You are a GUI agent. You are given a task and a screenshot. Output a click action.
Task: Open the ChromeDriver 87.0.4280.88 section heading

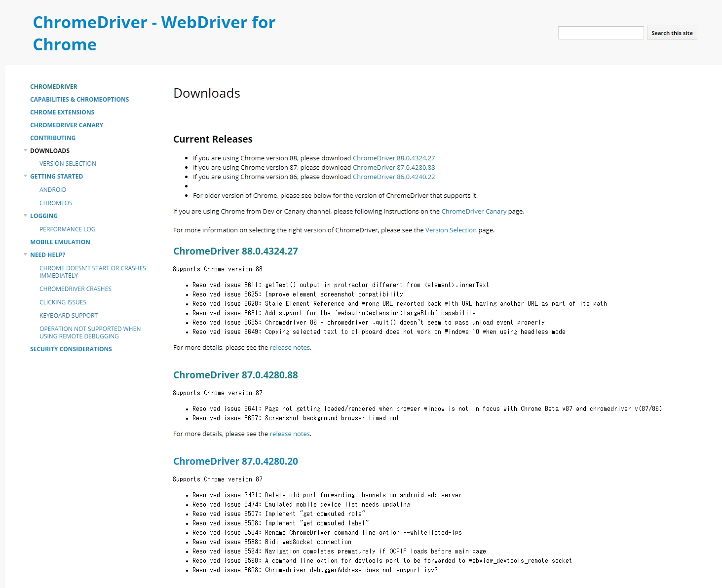point(235,375)
